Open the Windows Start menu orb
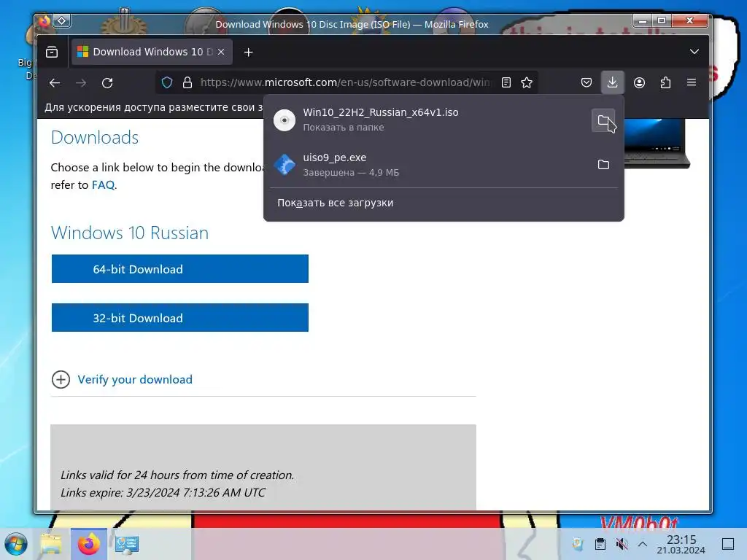This screenshot has height=560, width=747. pyautogui.click(x=16, y=544)
